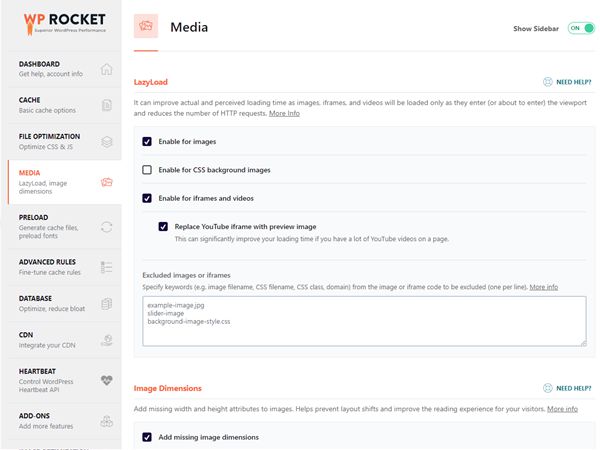Check Enable for CSS background images
The image size is (600, 450).
147,170
